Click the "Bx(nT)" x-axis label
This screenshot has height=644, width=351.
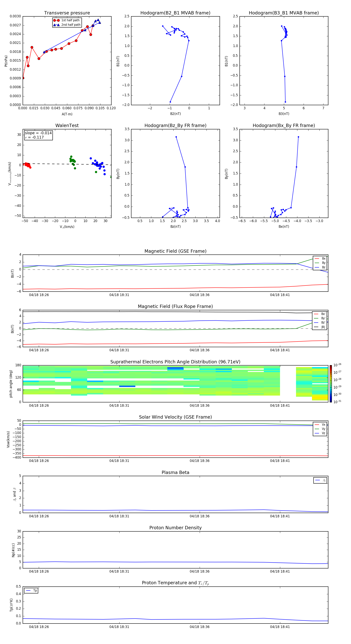pyautogui.click(x=284, y=227)
